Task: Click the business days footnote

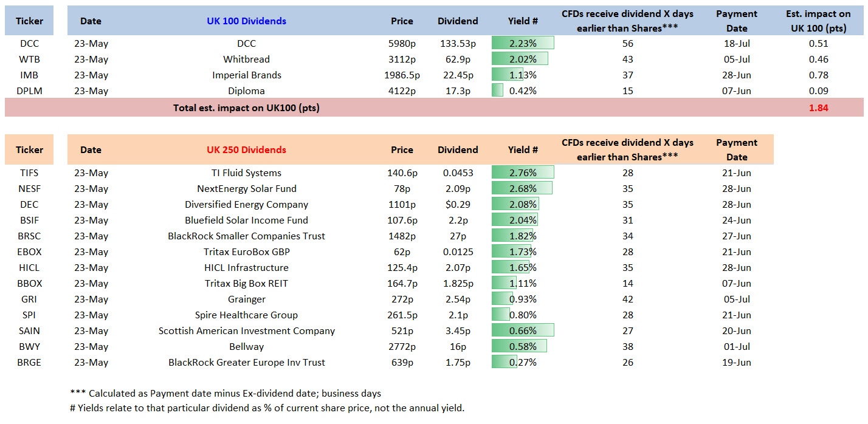Action: tap(226, 393)
